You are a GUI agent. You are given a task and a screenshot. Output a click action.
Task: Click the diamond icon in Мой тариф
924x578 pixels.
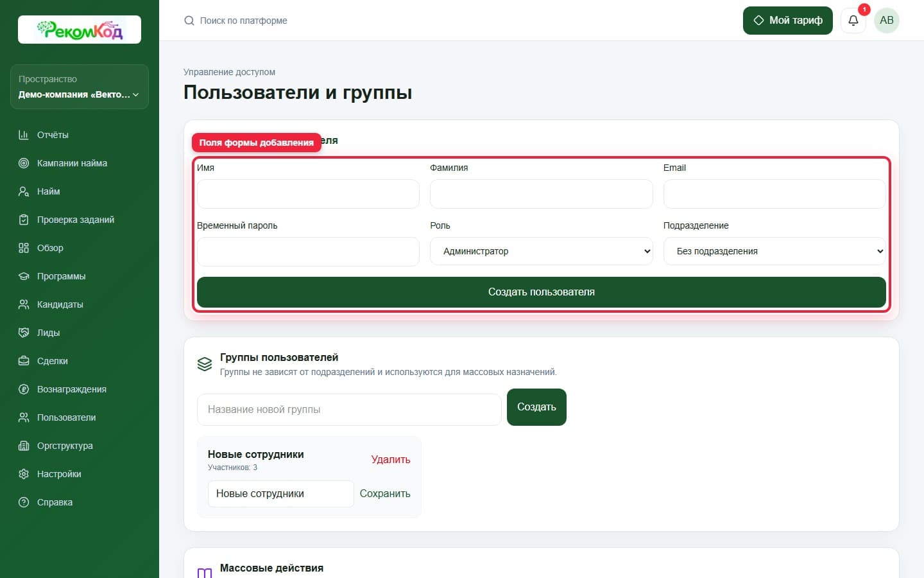(758, 21)
